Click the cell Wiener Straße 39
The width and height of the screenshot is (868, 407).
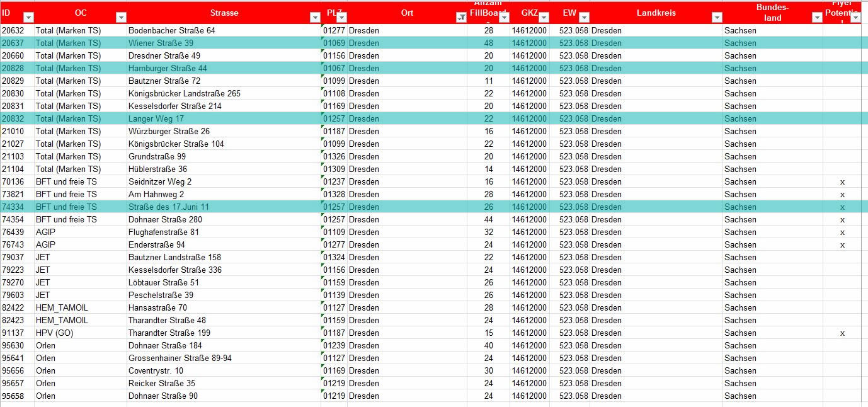coord(224,43)
